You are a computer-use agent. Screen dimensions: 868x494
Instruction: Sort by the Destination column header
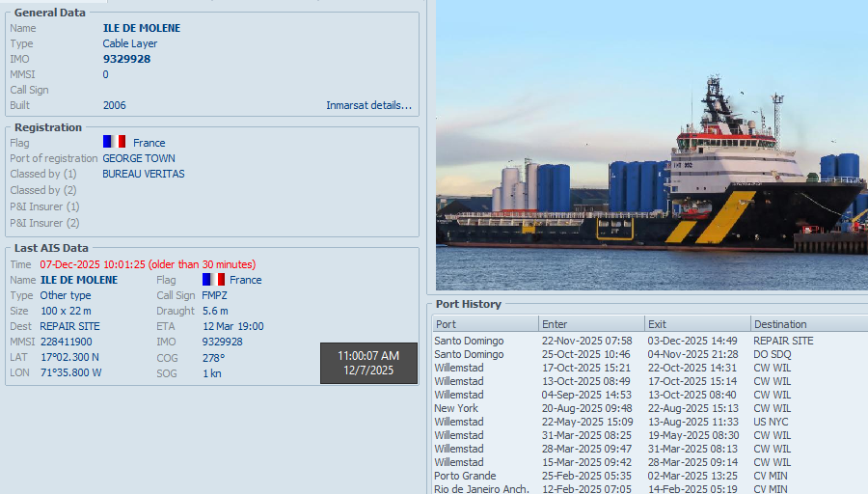809,324
